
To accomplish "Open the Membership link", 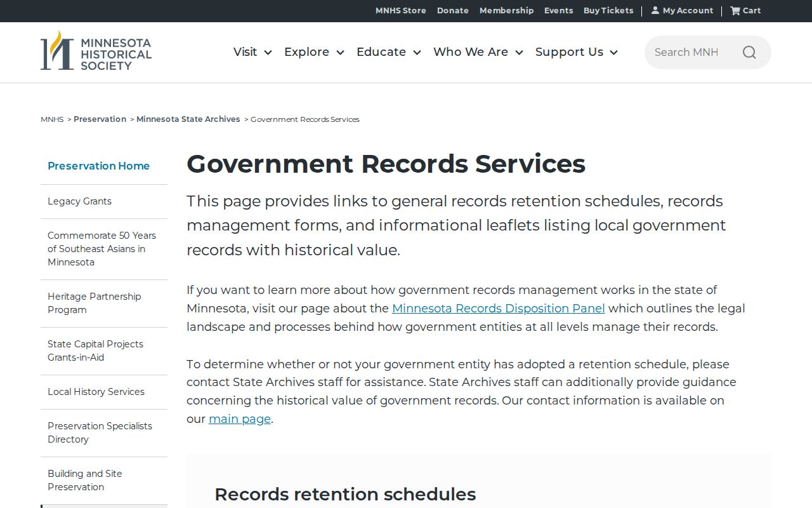I will (507, 10).
